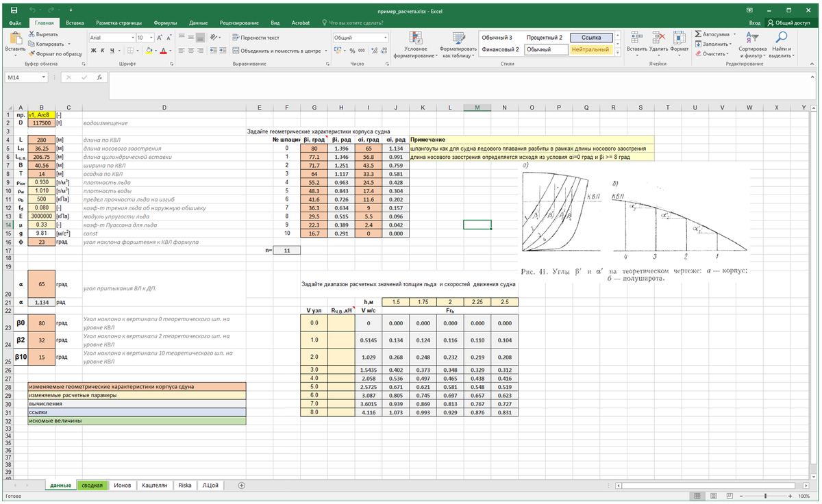Increase the font size
This screenshot has height=504, width=822.
click(x=159, y=38)
